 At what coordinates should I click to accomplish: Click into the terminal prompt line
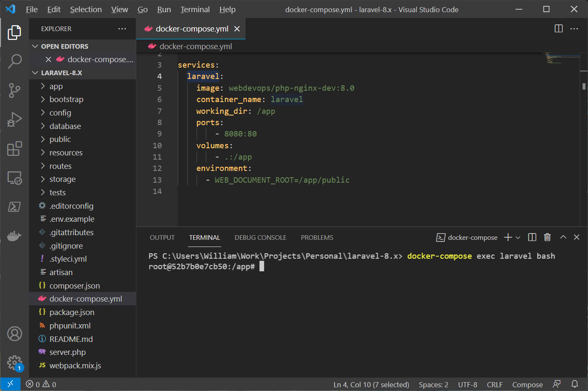[x=206, y=266]
